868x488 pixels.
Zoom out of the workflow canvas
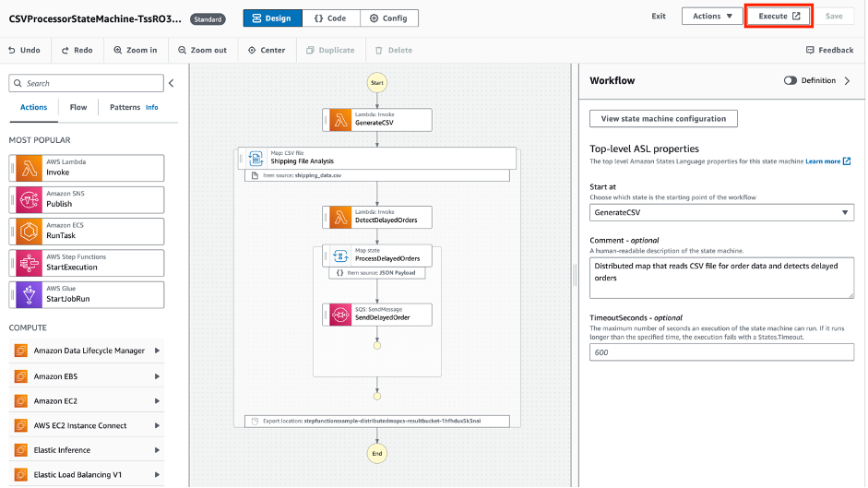pos(202,50)
